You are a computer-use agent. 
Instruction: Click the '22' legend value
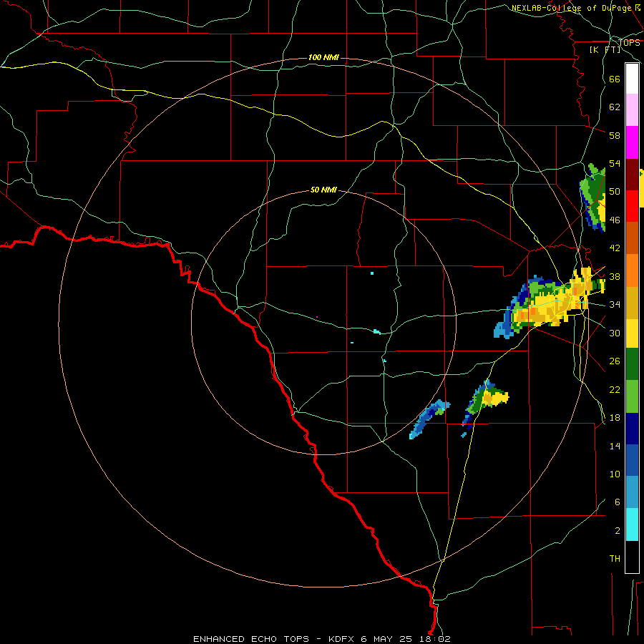(x=615, y=389)
